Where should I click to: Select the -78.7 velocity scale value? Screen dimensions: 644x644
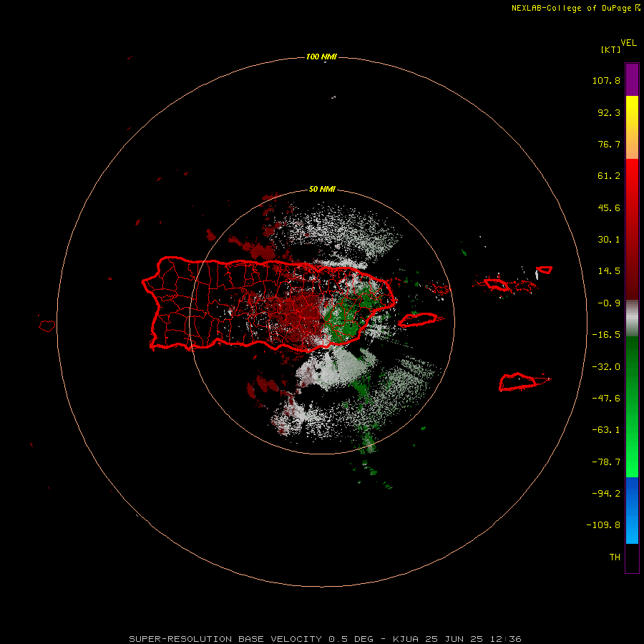(x=606, y=462)
